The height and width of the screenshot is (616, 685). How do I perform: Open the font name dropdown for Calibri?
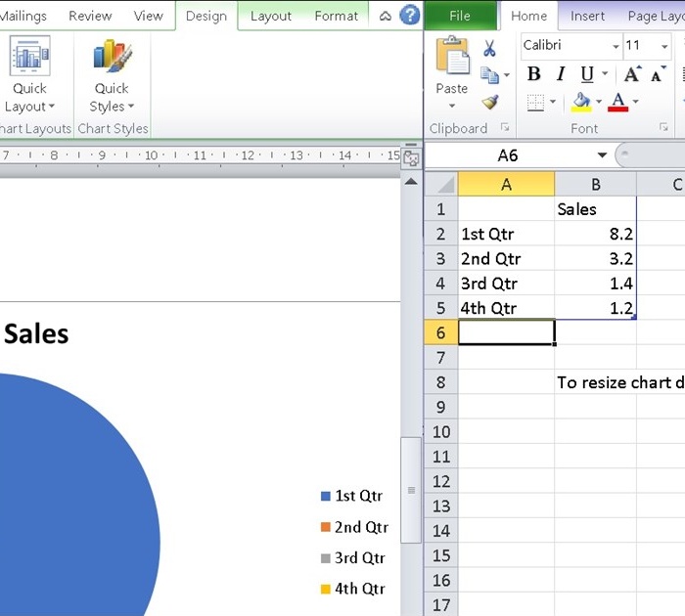tap(616, 46)
